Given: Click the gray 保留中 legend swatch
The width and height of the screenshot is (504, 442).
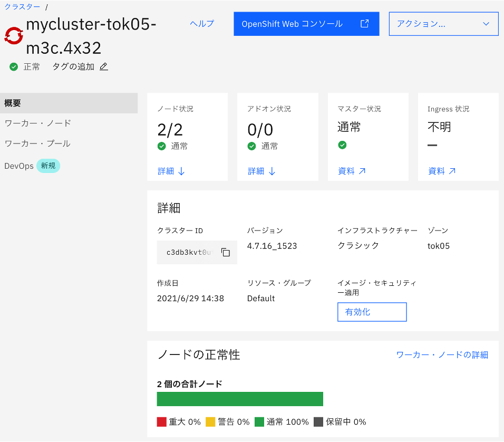Looking at the screenshot, I should [318, 422].
